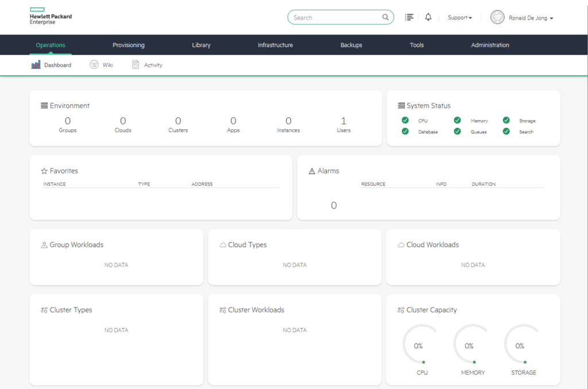This screenshot has width=588, height=389.
Task: Open the Backups menu
Action: (351, 45)
